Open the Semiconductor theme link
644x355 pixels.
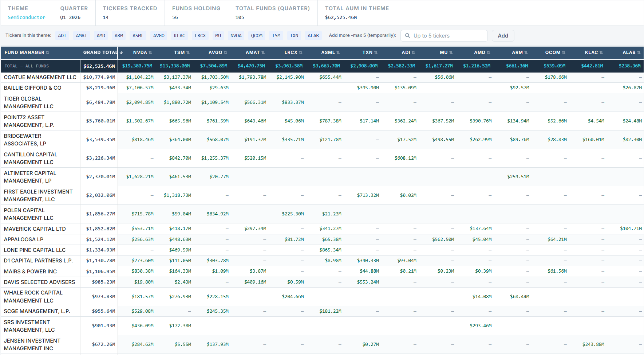(x=27, y=17)
